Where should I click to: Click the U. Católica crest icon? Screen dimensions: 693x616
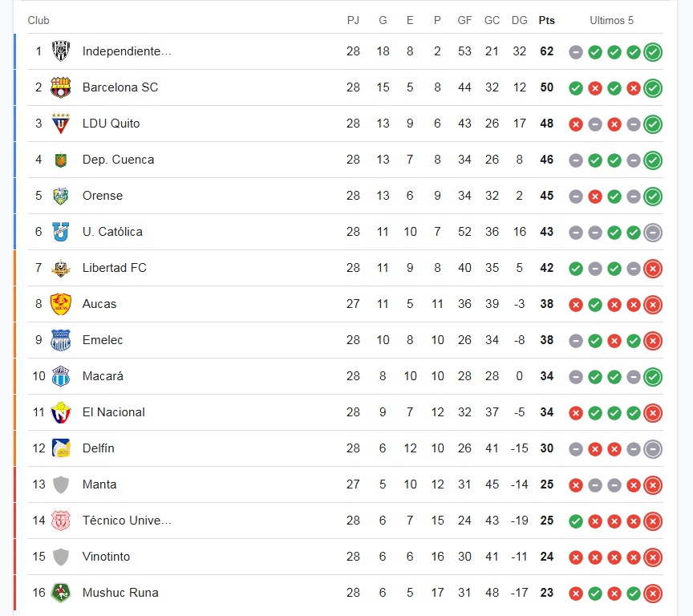point(60,232)
